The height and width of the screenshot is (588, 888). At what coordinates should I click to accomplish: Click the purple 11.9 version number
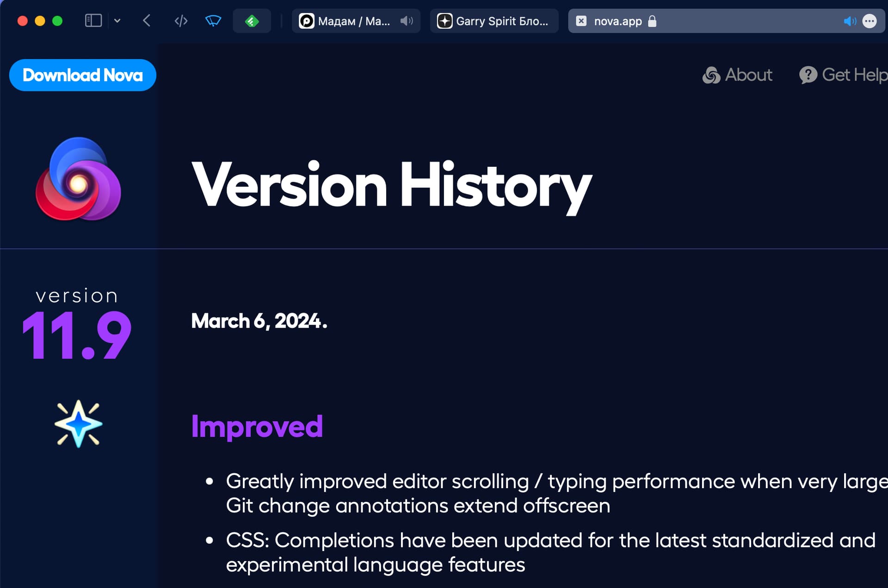77,335
